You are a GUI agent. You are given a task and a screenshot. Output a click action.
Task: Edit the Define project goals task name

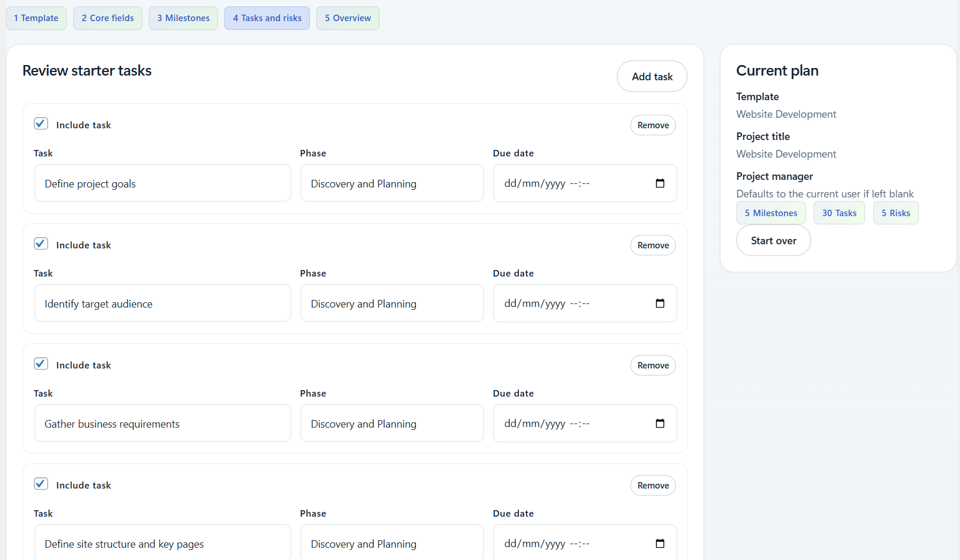tap(163, 183)
